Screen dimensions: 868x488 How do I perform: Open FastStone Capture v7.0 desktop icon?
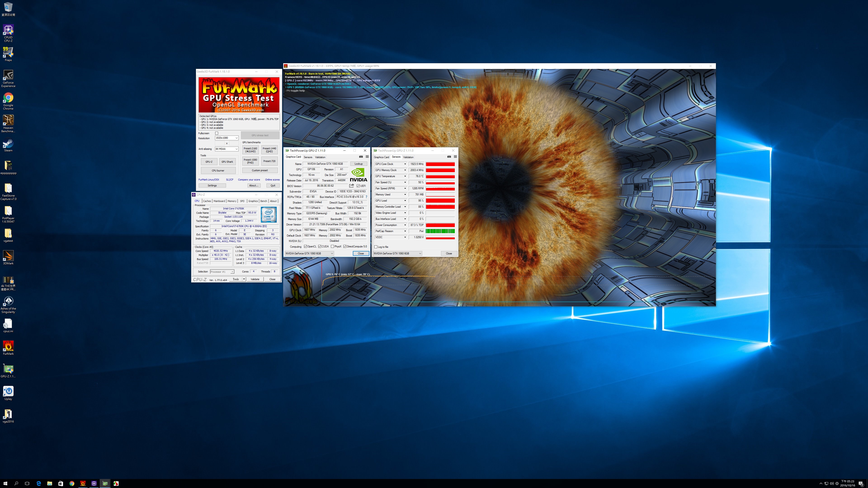click(x=8, y=191)
